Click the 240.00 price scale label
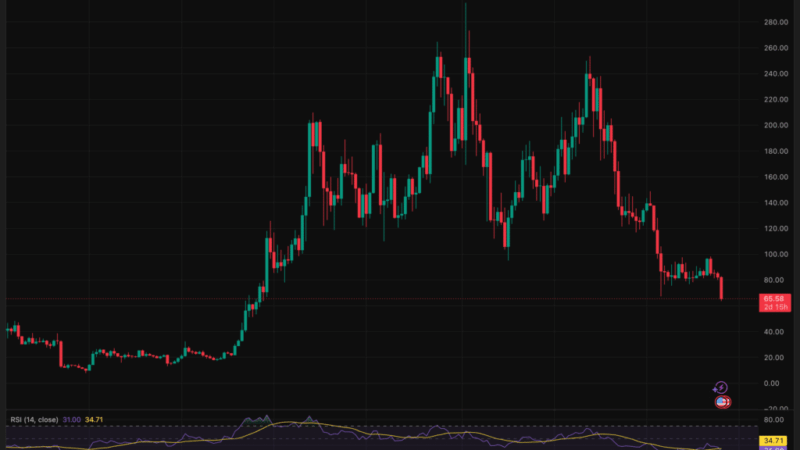The height and width of the screenshot is (450, 800). coord(776,73)
